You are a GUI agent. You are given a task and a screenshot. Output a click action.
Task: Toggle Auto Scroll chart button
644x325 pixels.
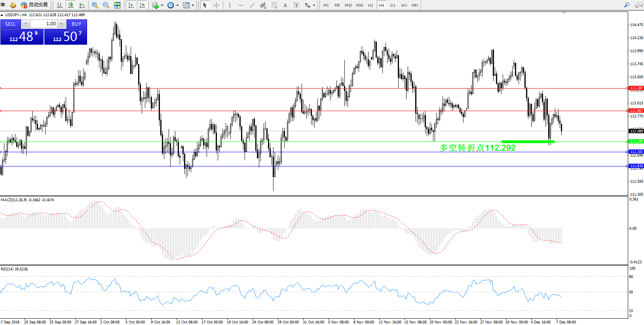coord(131,5)
